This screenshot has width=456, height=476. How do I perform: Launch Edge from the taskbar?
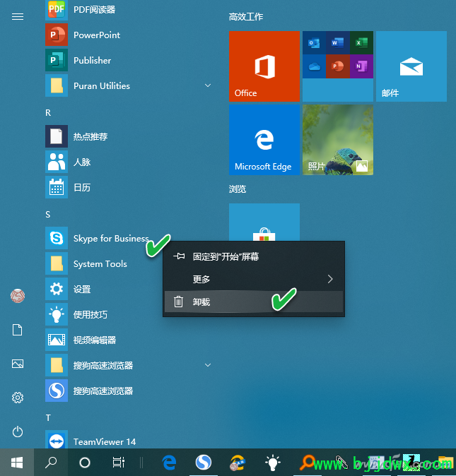(169, 463)
